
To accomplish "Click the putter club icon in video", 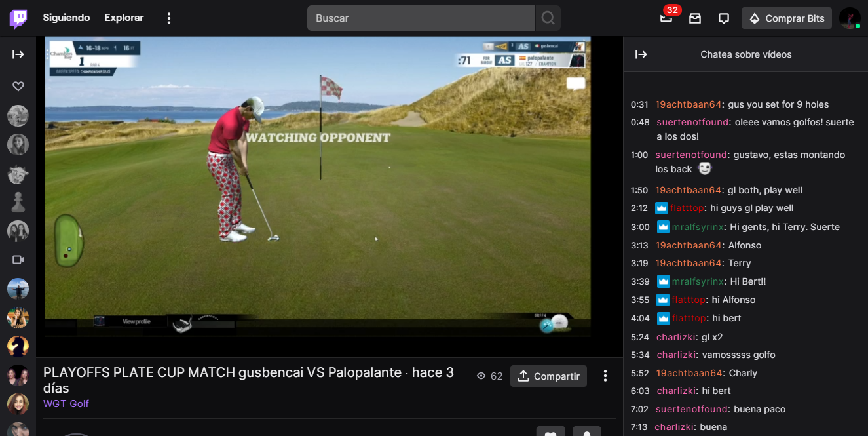I will 183,324.
